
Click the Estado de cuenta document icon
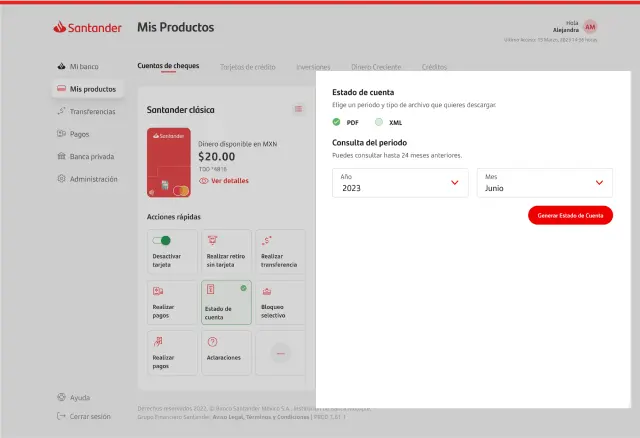pyautogui.click(x=211, y=289)
